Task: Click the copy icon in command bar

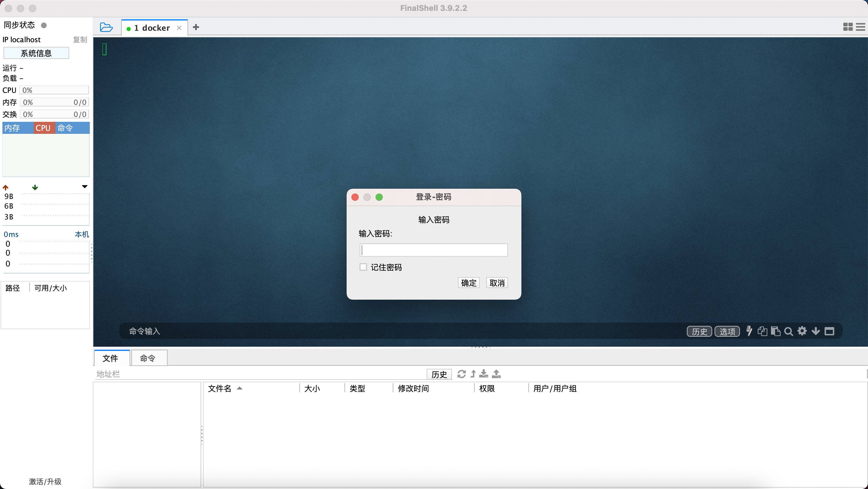Action: pos(762,331)
